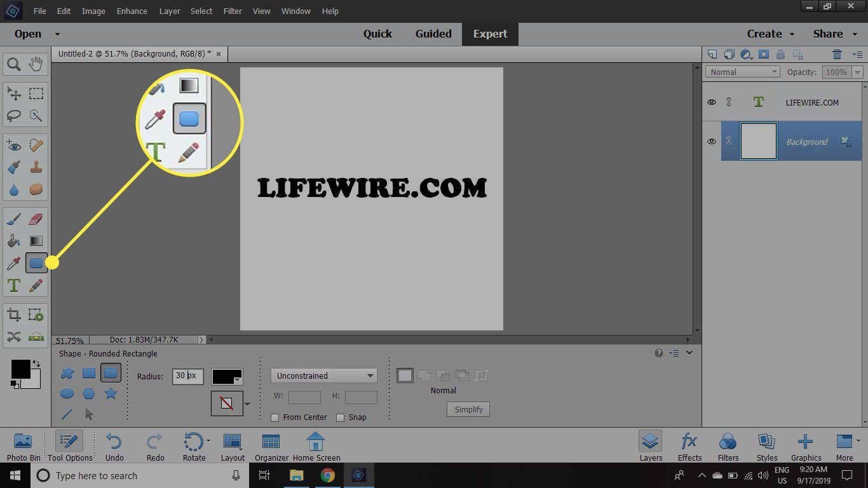
Task: Select the Recompose tool
Action: 36,315
